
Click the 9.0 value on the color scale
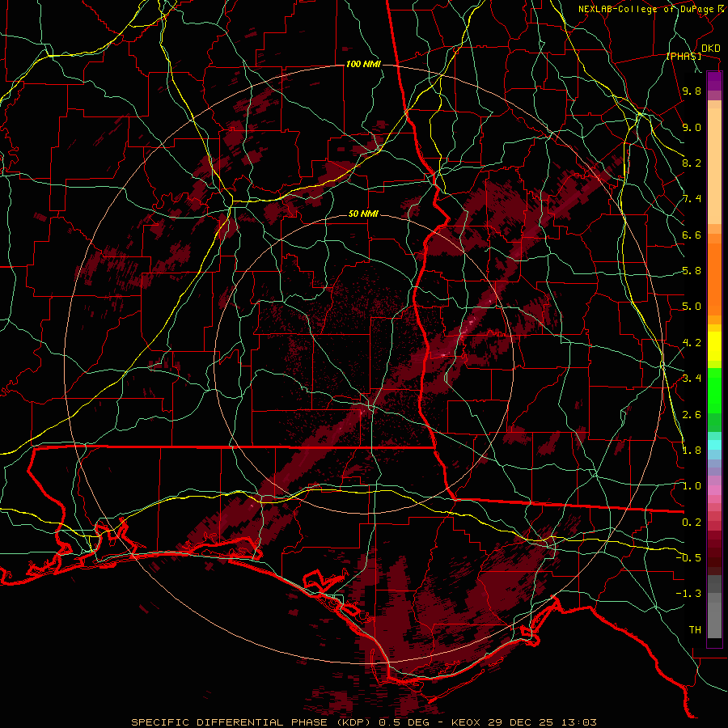(x=692, y=128)
